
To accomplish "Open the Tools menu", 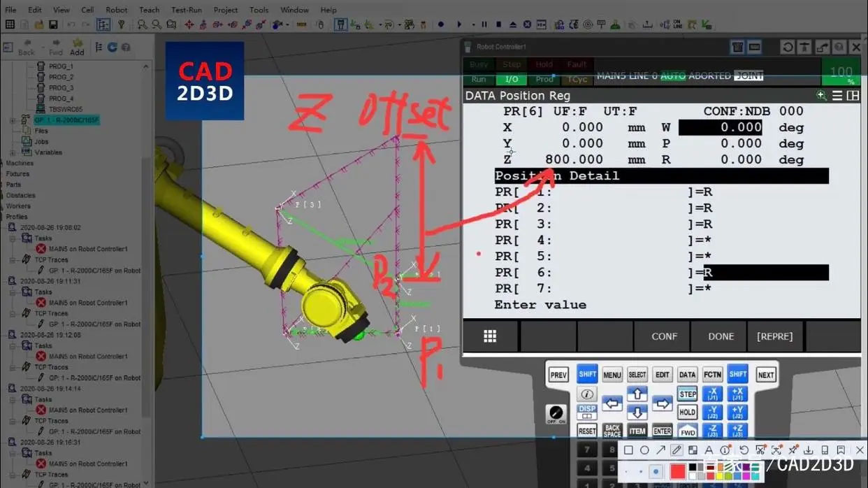I will point(259,10).
